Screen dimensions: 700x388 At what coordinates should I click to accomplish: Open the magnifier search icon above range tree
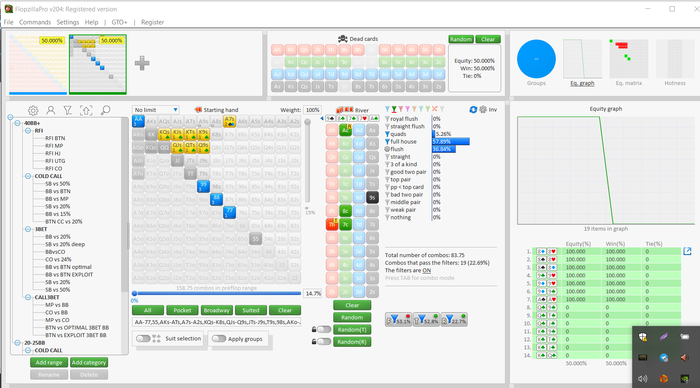105,110
